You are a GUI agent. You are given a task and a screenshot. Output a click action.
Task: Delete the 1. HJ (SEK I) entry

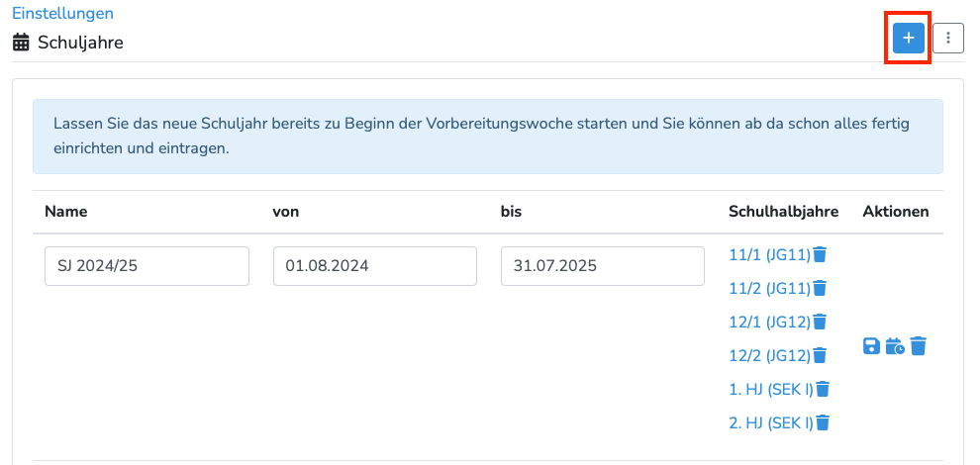823,390
